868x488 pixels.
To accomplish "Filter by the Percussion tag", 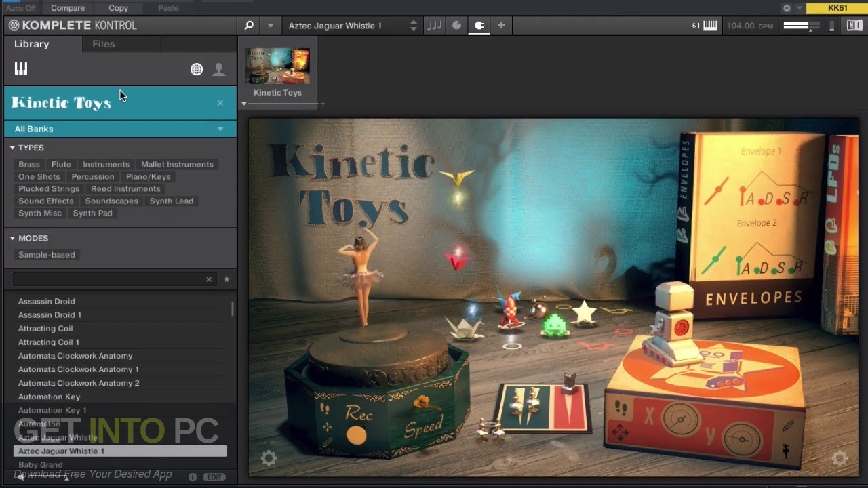I will [93, 176].
